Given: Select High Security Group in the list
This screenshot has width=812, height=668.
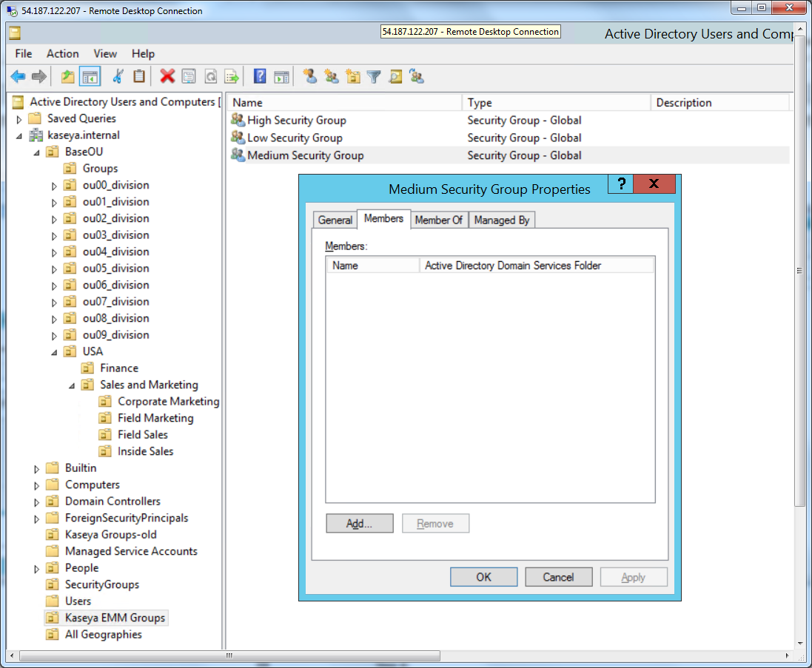Looking at the screenshot, I should pos(296,121).
